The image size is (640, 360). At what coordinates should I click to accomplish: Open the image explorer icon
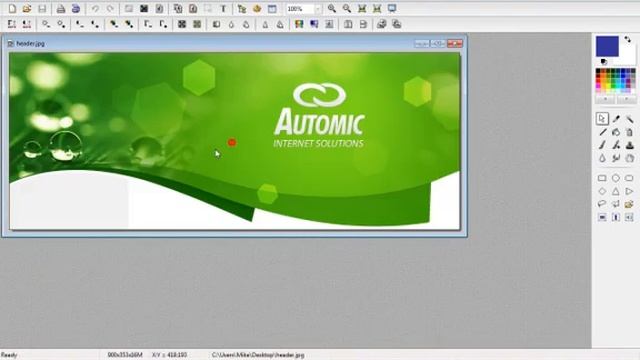[x=242, y=9]
